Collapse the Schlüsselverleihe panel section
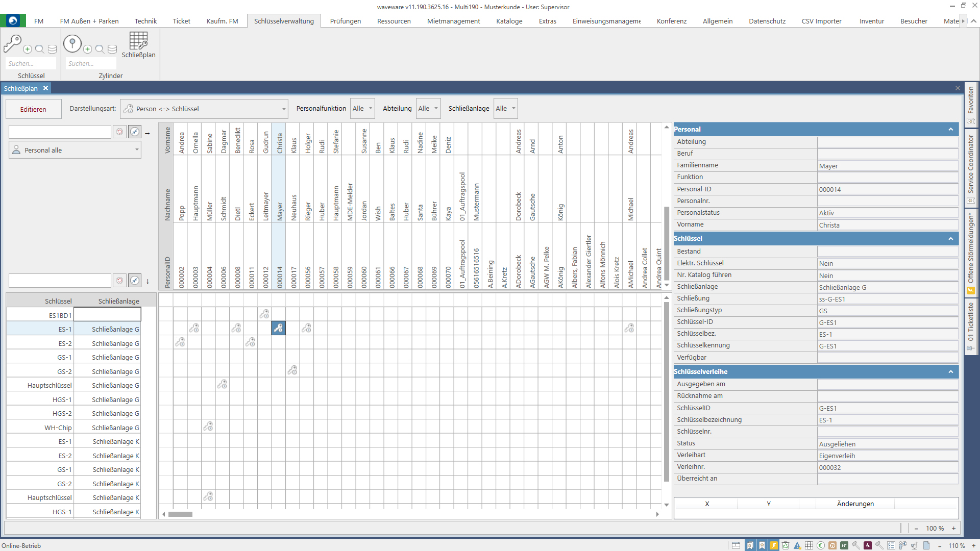980x551 pixels. (x=950, y=372)
